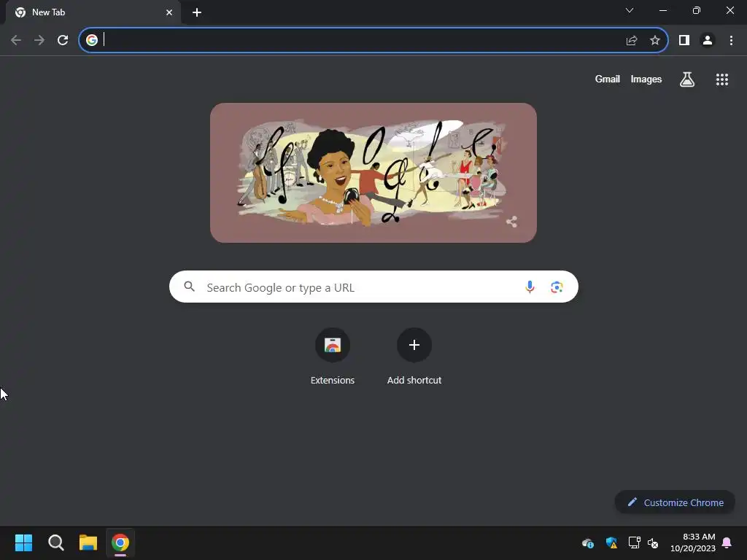Open notifications bell icon
The image size is (747, 560).
[727, 542]
